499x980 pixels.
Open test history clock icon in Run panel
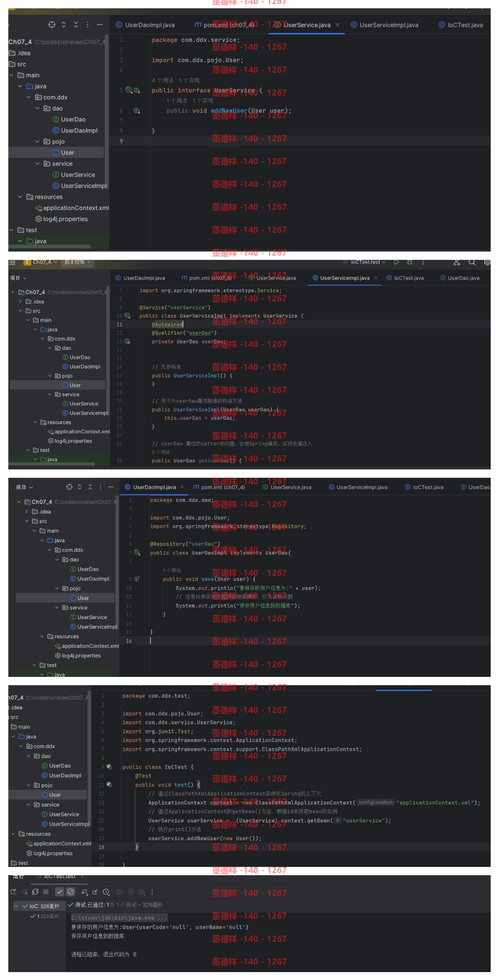click(106, 892)
